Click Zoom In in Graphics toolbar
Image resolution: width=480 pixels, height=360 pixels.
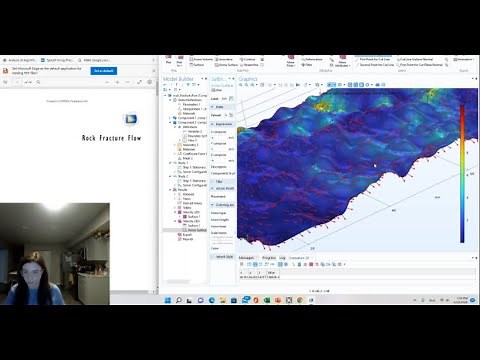pos(241,85)
